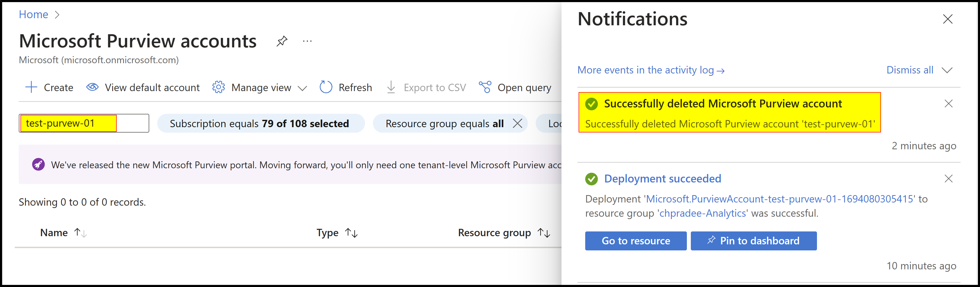Click the Create button
Viewport: 980px width, 287px height.
49,87
